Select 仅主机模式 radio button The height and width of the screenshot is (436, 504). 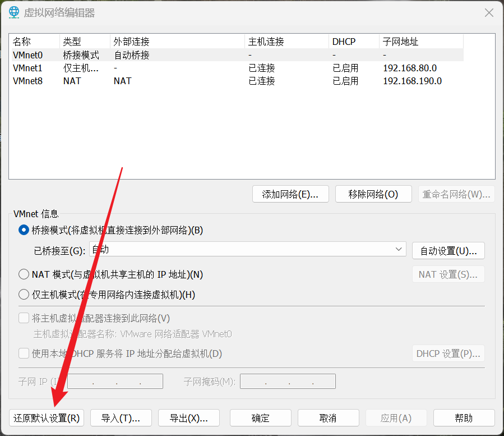click(24, 295)
